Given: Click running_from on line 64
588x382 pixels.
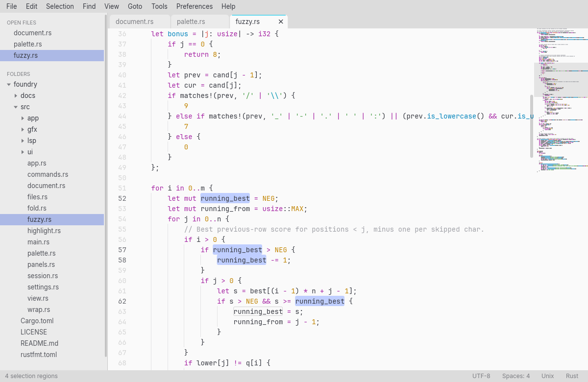Looking at the screenshot, I should [x=258, y=322].
